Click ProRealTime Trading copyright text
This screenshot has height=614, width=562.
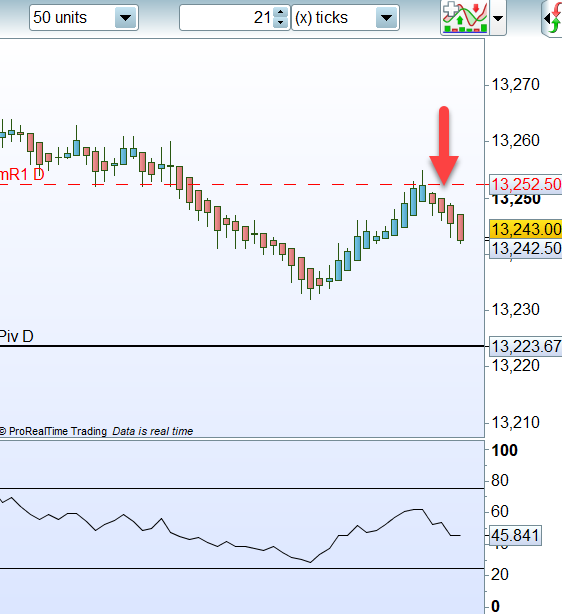54,431
